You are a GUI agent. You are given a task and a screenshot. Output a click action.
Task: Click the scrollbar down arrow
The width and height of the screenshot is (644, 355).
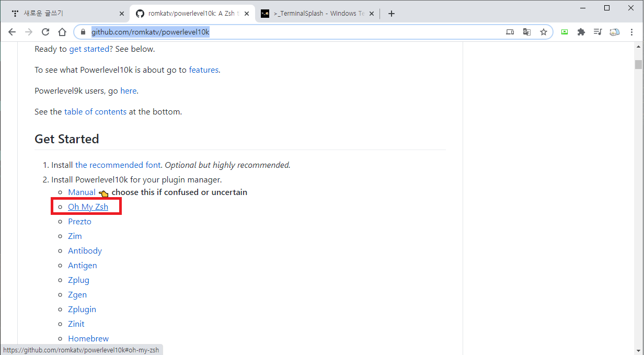(638, 350)
